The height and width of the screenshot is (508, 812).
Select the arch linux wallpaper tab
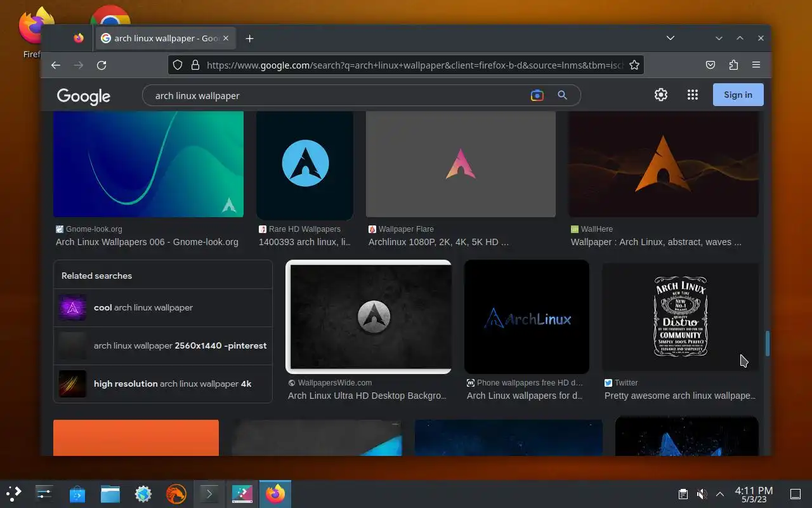click(165, 38)
